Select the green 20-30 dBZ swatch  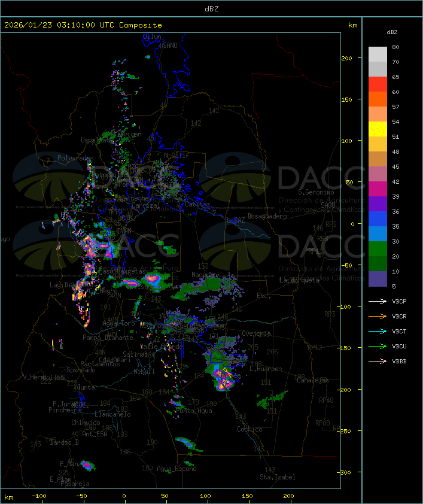coord(378,248)
